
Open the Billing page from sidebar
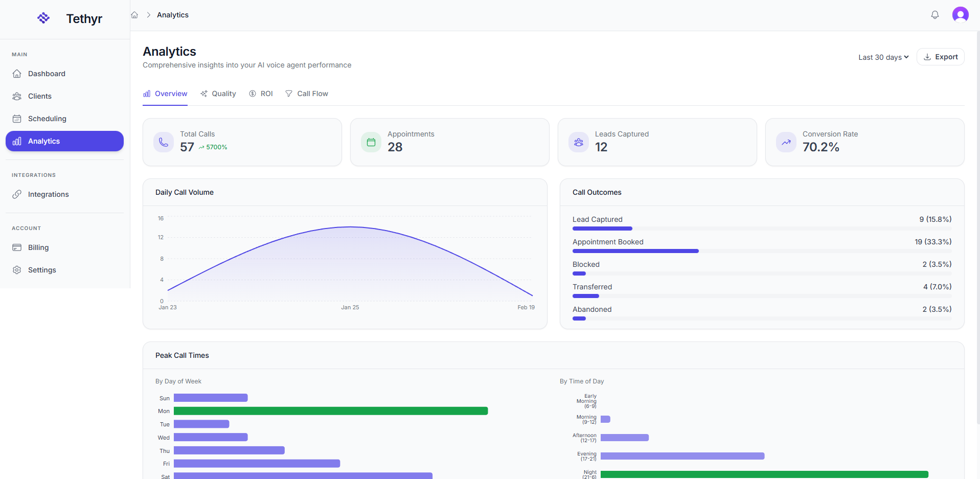pos(37,247)
